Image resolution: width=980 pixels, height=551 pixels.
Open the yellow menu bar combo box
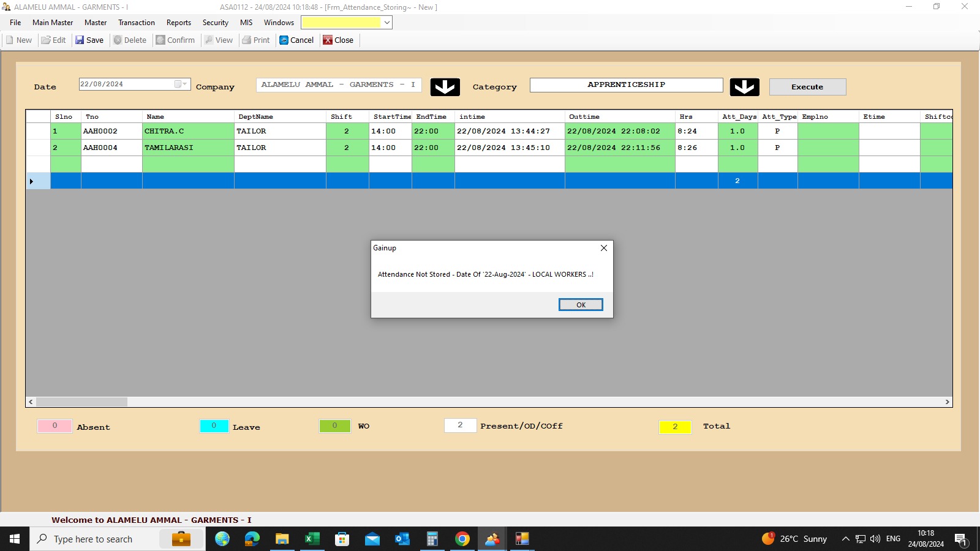(386, 23)
